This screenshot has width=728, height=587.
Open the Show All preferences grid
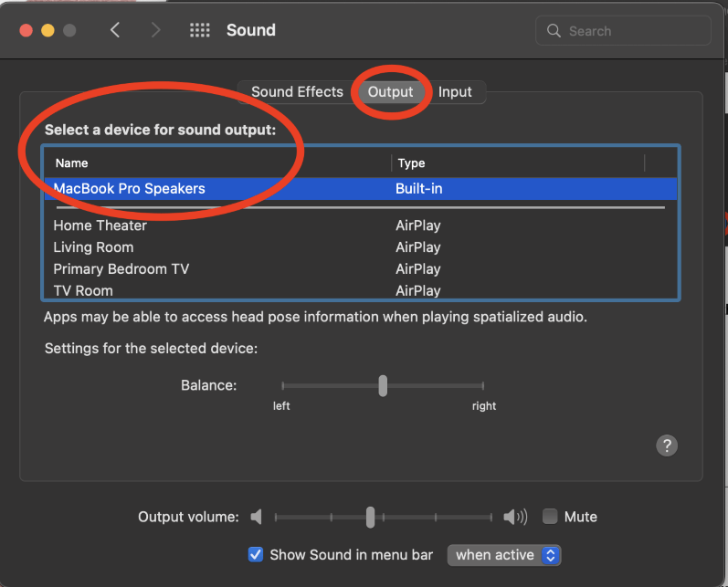tap(199, 30)
